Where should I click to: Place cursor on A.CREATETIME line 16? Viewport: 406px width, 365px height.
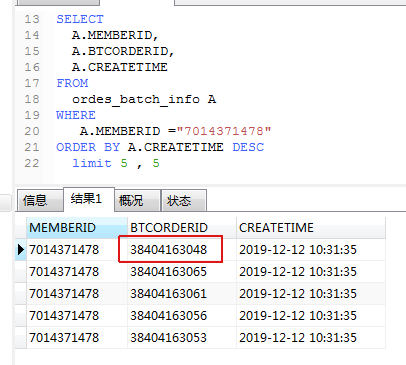120,67
